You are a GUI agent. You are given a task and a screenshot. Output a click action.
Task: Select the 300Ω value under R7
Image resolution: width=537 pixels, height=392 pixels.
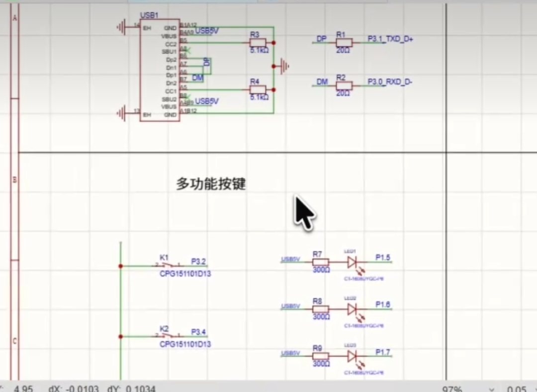[321, 270]
